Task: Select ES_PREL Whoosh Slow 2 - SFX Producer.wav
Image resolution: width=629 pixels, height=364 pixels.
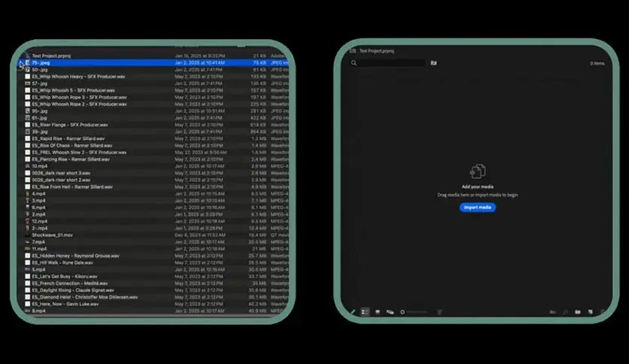Action: [79, 153]
